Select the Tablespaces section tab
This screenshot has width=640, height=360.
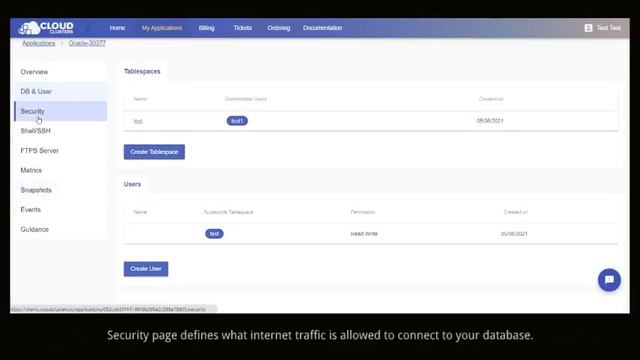[142, 71]
